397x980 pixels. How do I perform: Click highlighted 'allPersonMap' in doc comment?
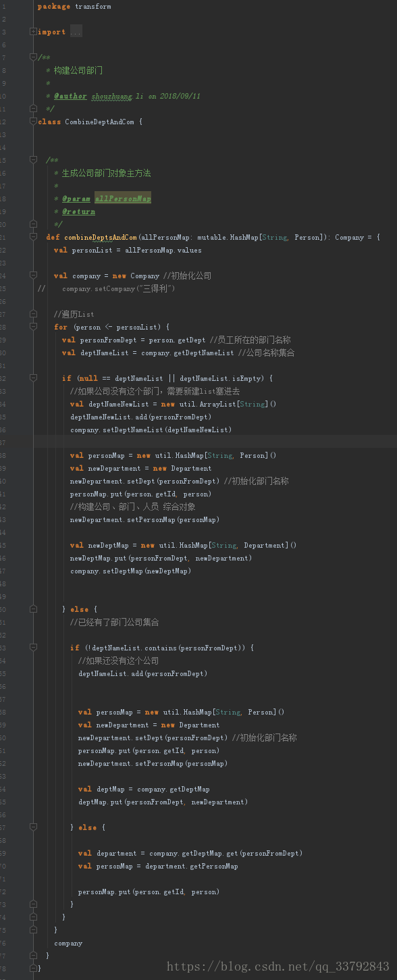coord(123,199)
